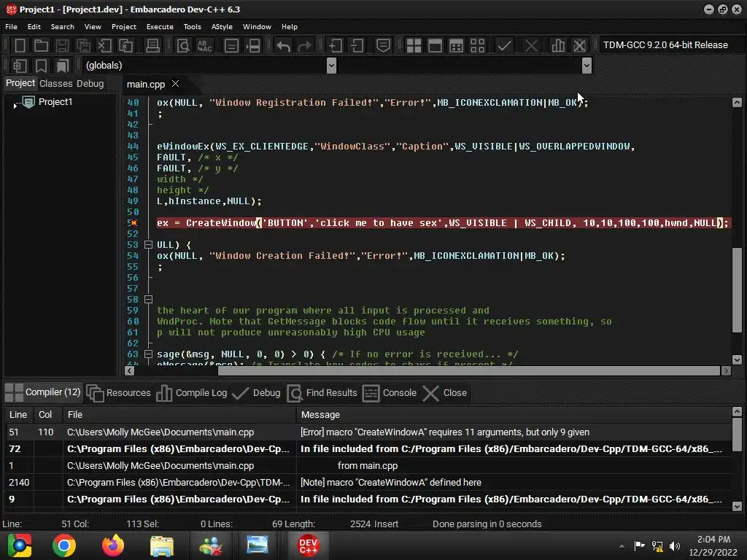Viewport: 747px width, 560px height.
Task: Click the volume speaker tray icon
Action: click(675, 546)
